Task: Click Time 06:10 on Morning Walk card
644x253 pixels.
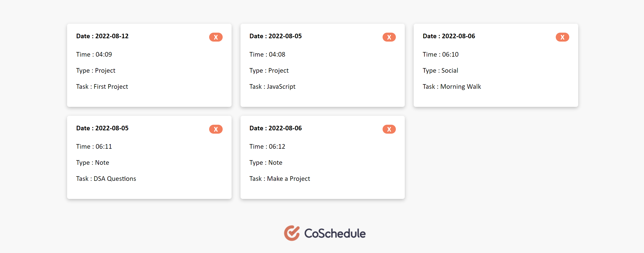Action: tap(440, 54)
